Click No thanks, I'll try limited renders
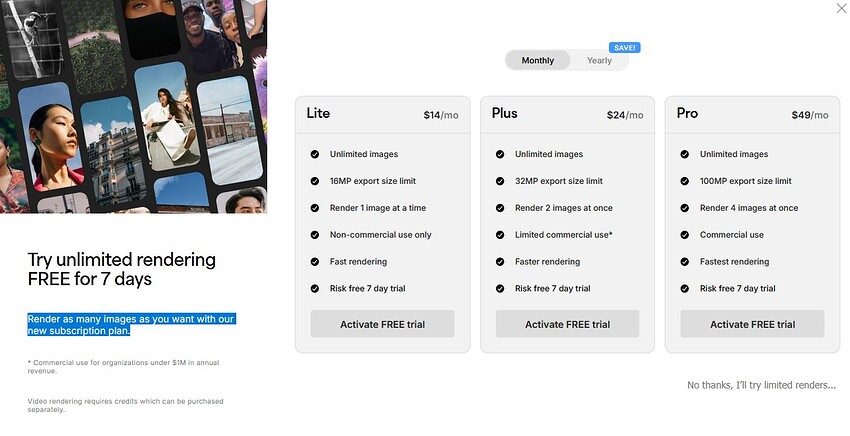 [761, 385]
